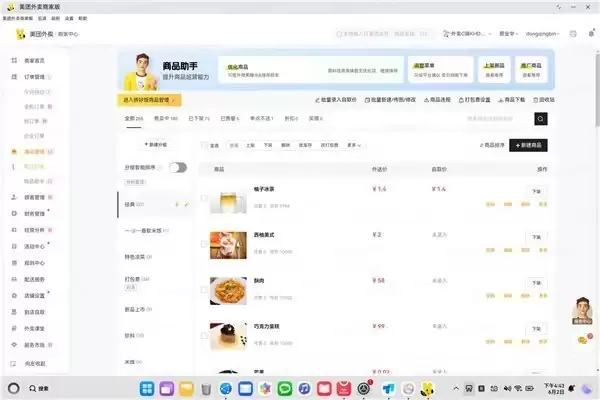Switch to the 已售罄 tab
600x400 pixels.
(230, 119)
